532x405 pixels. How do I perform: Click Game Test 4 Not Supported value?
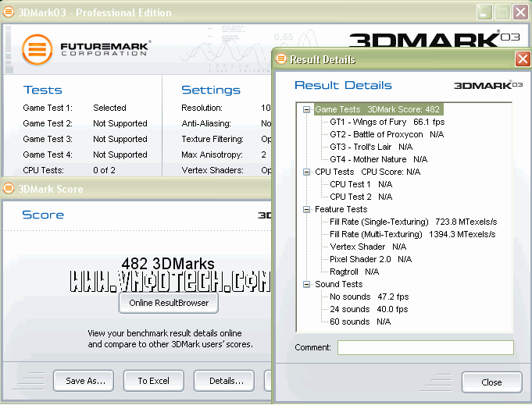(120, 155)
